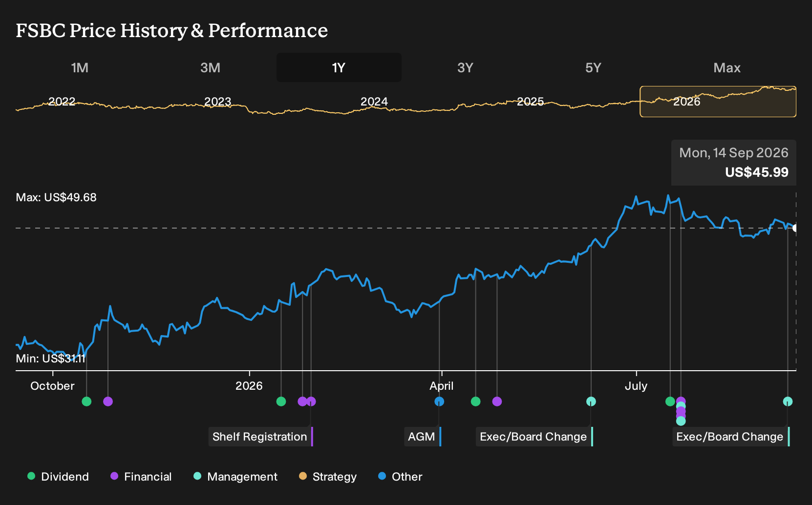Toggle the Strategy legend filter
812x505 pixels.
click(x=328, y=477)
